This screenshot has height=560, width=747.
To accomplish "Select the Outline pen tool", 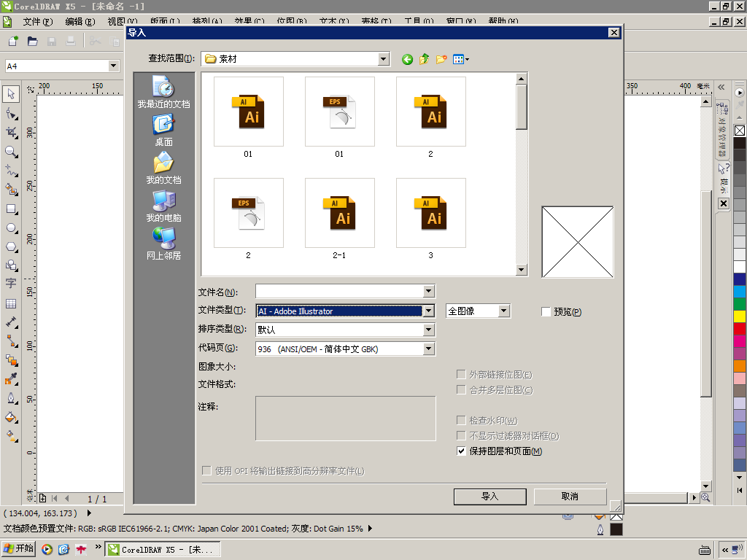I will (x=11, y=399).
